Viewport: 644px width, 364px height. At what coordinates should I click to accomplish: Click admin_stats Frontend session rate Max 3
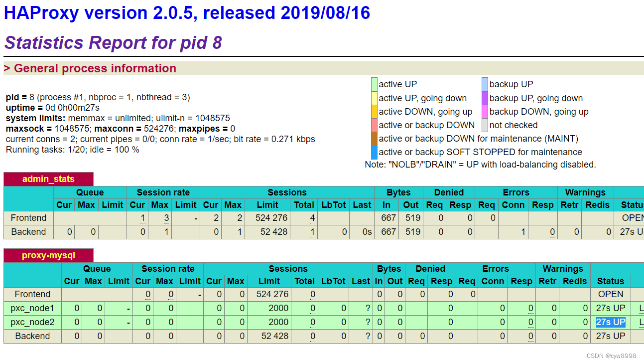(x=166, y=218)
